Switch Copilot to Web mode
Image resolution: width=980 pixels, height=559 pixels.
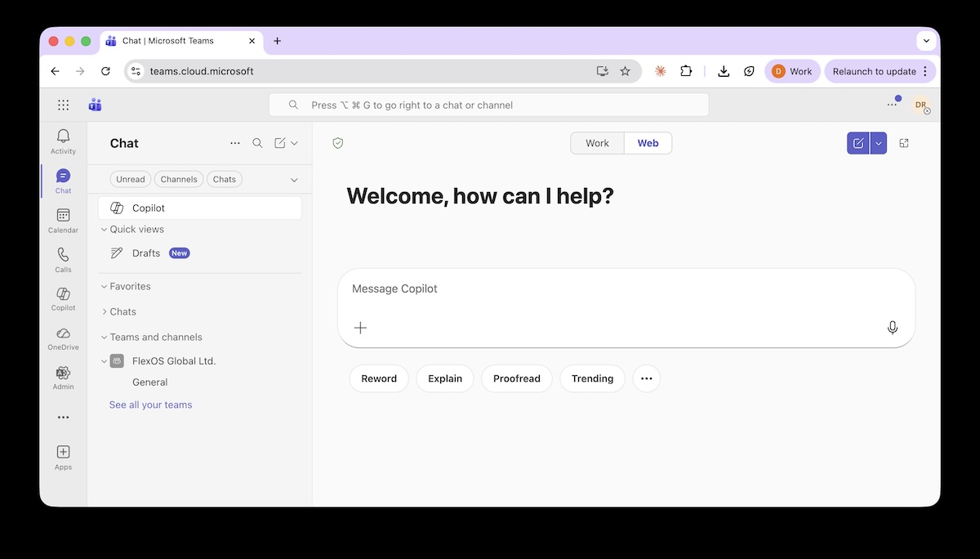648,143
